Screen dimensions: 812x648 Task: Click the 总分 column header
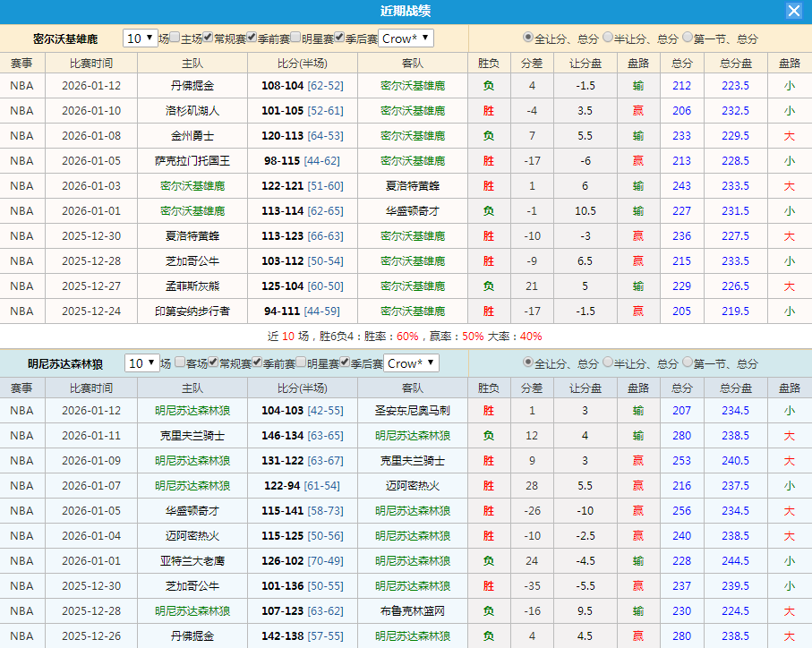click(682, 63)
